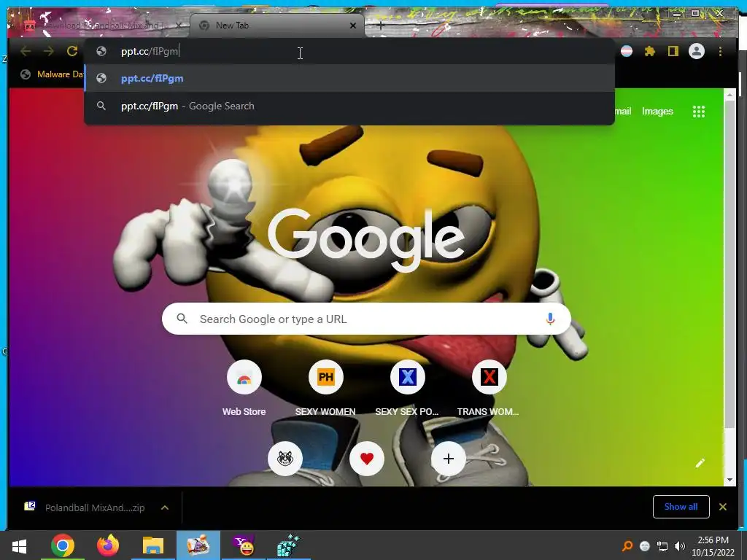Open File Explorer from the taskbar

click(153, 545)
